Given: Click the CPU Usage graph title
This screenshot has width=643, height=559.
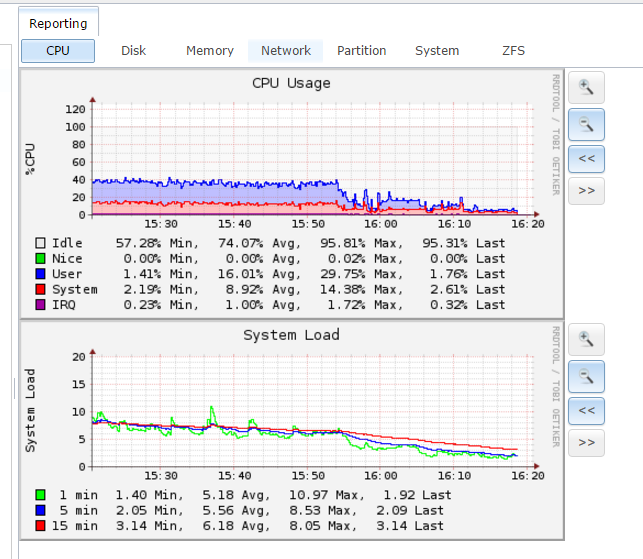Looking at the screenshot, I should coord(291,83).
